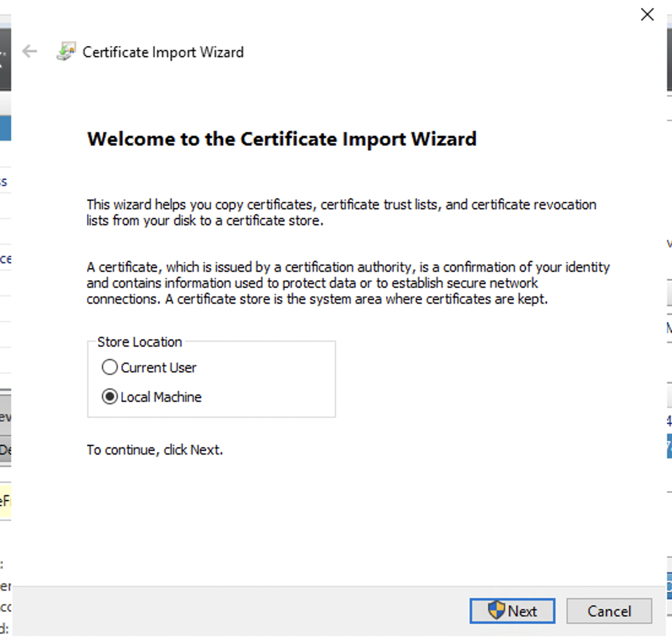Click the 'Certificate Import Wizard' title text
Viewport: 672px width, 638px height.
click(x=163, y=52)
